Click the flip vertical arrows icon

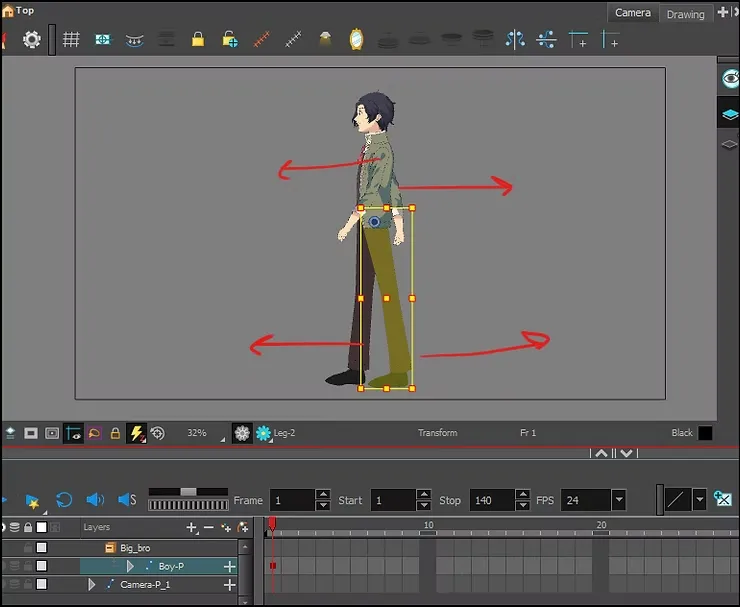(547, 40)
